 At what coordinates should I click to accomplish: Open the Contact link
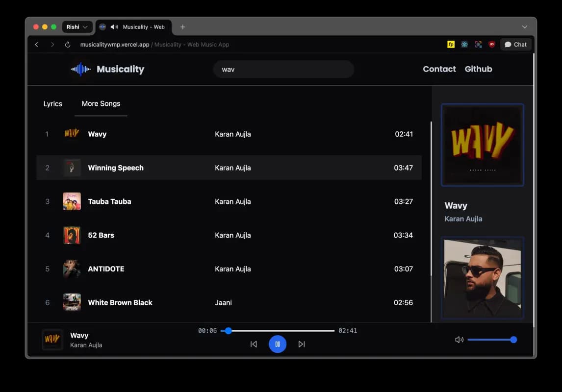point(439,69)
